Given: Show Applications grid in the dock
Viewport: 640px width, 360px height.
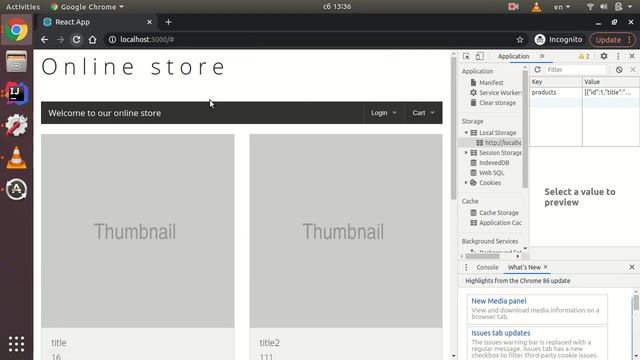Looking at the screenshot, I should [16, 344].
